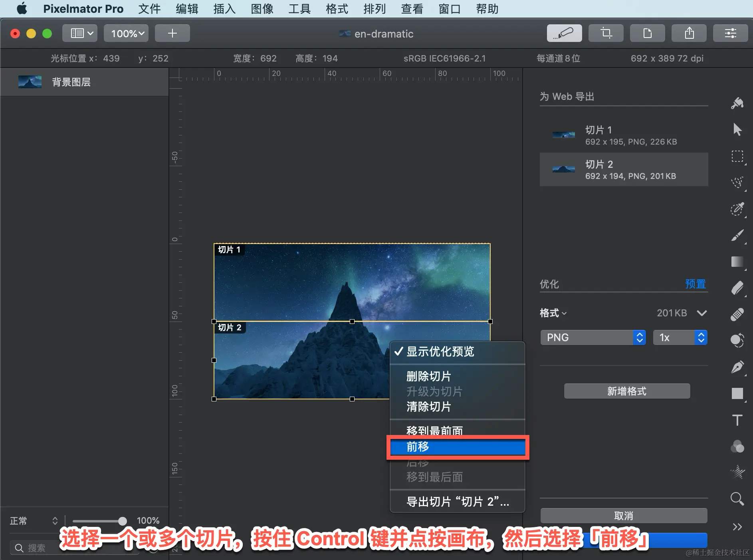The height and width of the screenshot is (560, 753).
Task: Select the Paint brush tool
Action: click(x=737, y=235)
